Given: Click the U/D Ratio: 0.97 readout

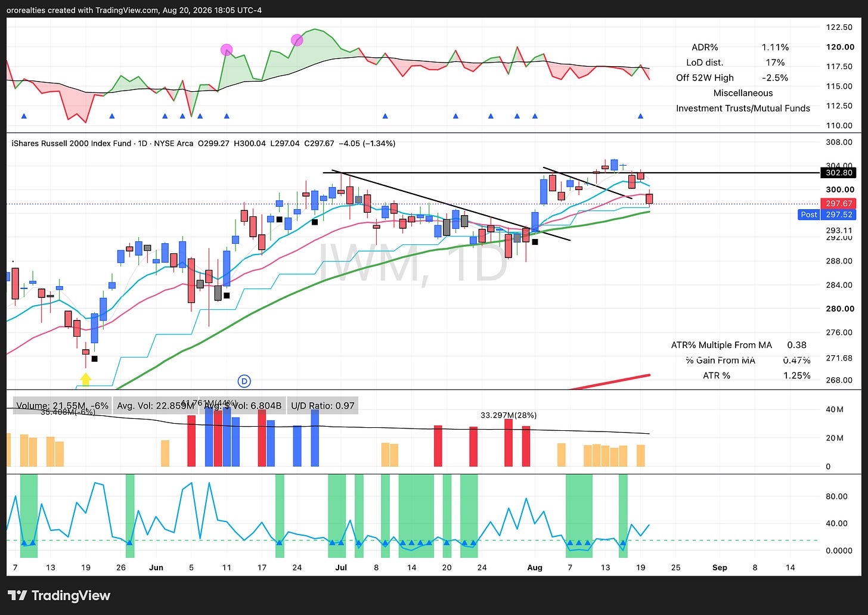Looking at the screenshot, I should [323, 406].
